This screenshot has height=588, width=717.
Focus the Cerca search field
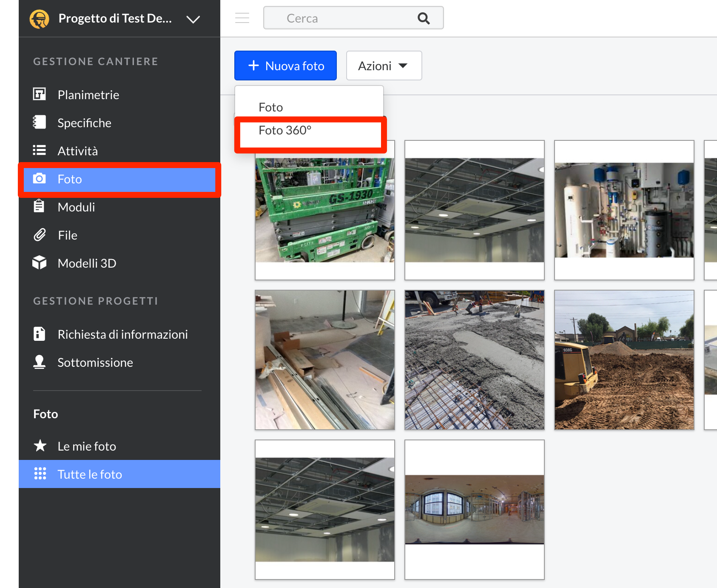click(353, 18)
